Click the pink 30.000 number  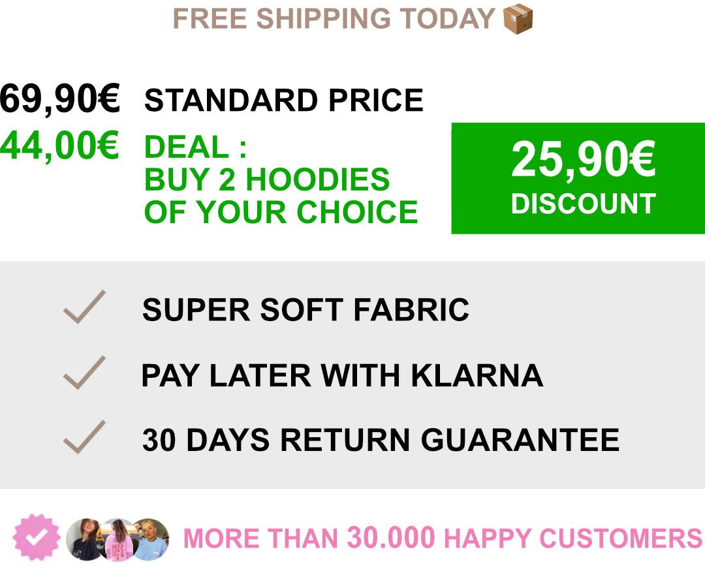coord(390,538)
